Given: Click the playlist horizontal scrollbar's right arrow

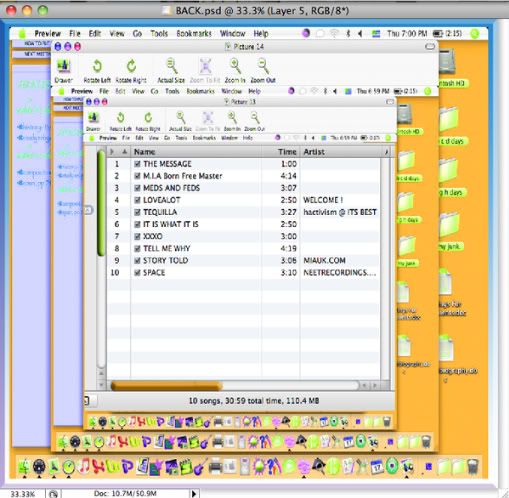Looking at the screenshot, I should [x=376, y=386].
